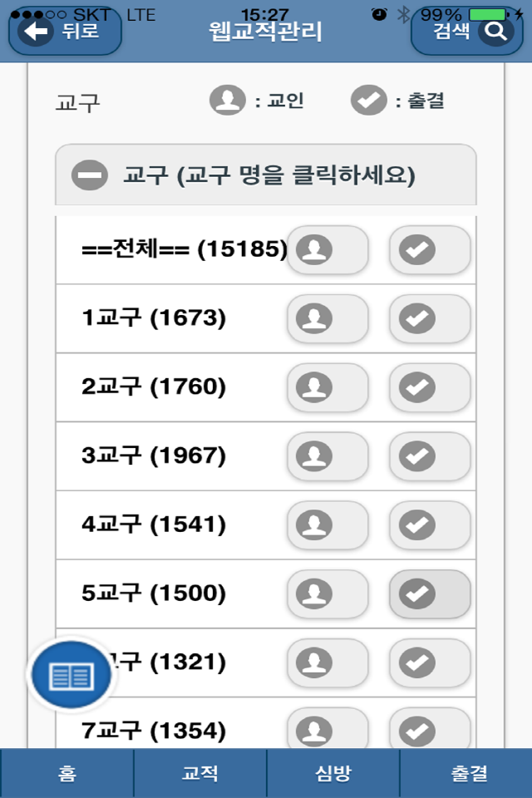Open attendance check for 5교구 (1500)

tap(430, 594)
